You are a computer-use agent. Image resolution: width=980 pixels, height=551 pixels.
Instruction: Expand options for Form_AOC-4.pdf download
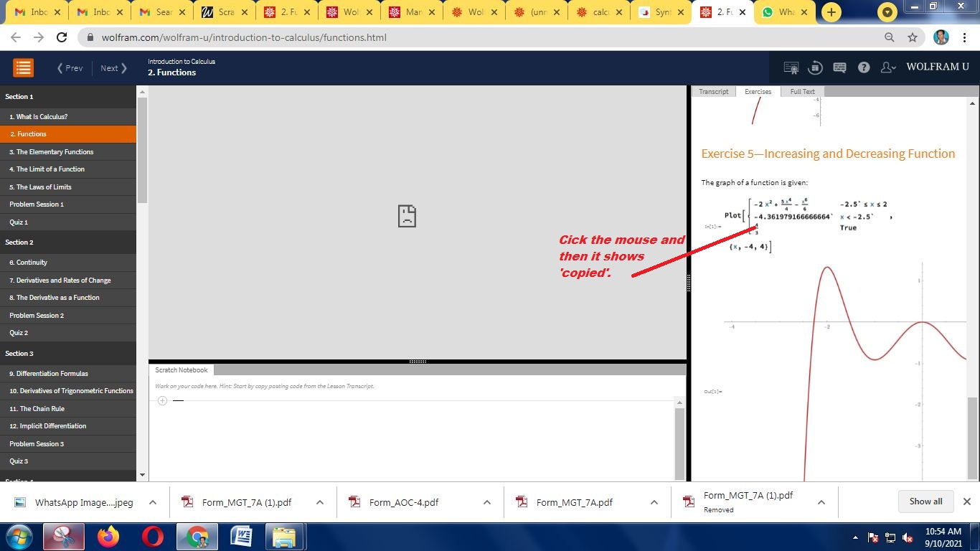pos(487,502)
